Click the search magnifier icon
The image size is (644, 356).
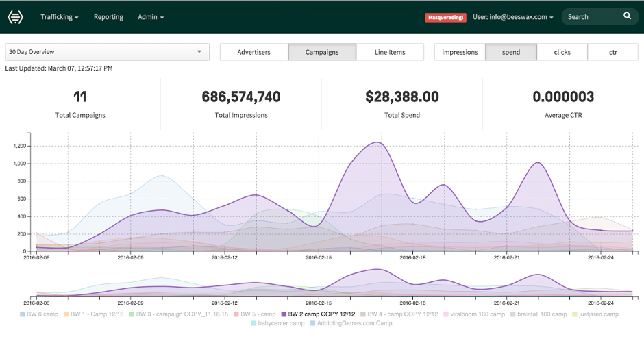(x=627, y=16)
